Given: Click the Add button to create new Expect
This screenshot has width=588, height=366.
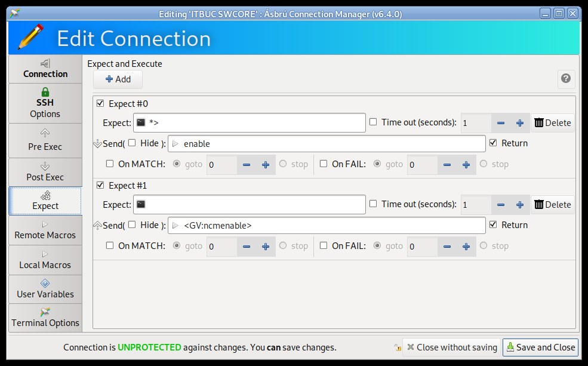Looking at the screenshot, I should [117, 79].
